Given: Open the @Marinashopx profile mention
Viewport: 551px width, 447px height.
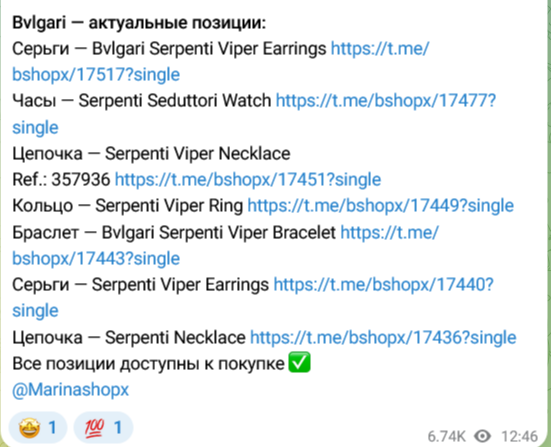Looking at the screenshot, I should tap(71, 390).
